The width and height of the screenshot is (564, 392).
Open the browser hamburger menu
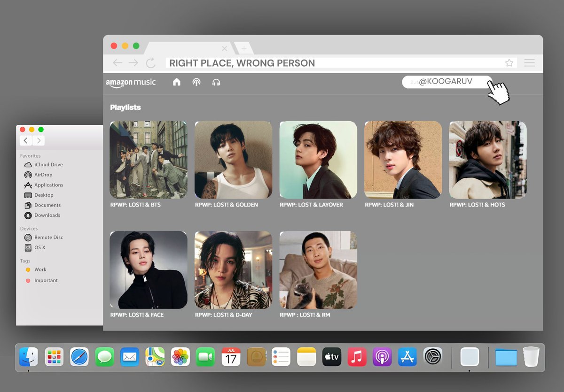click(529, 63)
